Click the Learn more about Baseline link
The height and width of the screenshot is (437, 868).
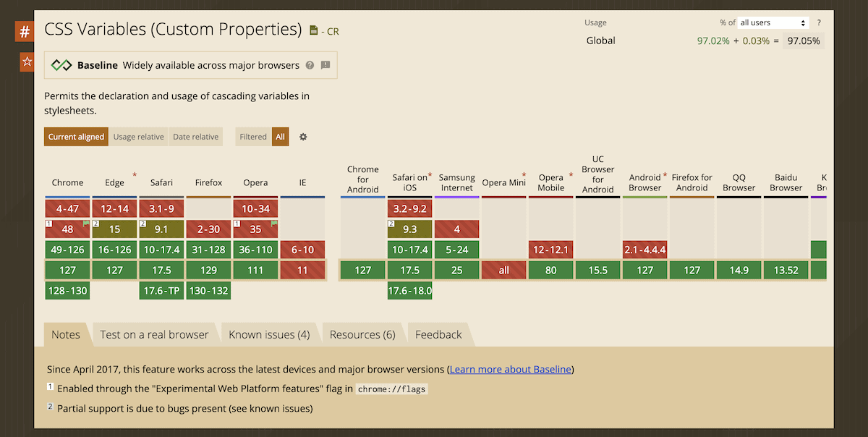(510, 369)
